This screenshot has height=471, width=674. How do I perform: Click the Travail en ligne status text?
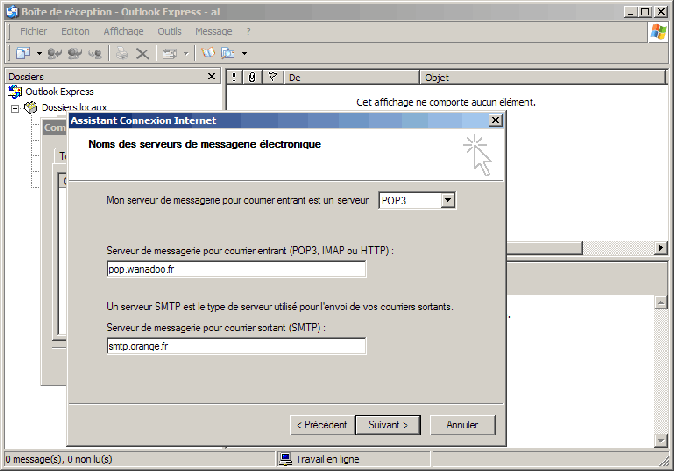pos(328,459)
